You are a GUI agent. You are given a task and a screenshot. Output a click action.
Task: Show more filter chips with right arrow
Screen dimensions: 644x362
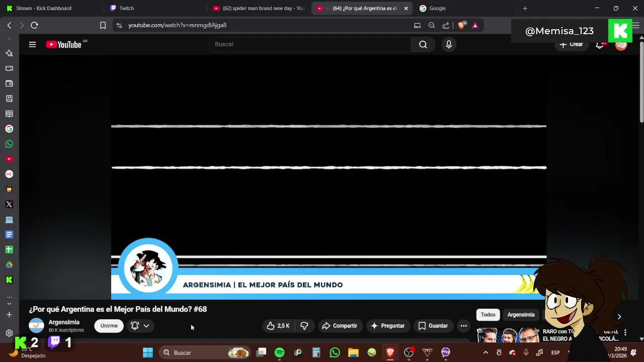pyautogui.click(x=619, y=316)
